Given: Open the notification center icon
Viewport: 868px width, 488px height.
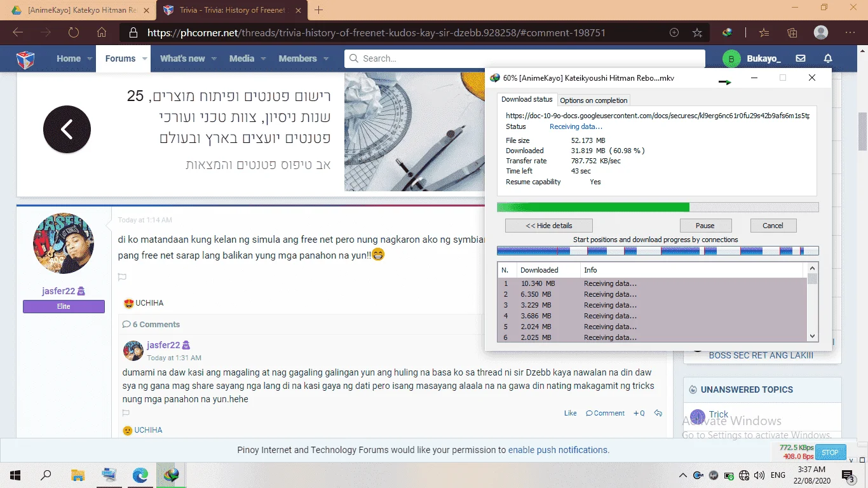Looking at the screenshot, I should click(848, 475).
